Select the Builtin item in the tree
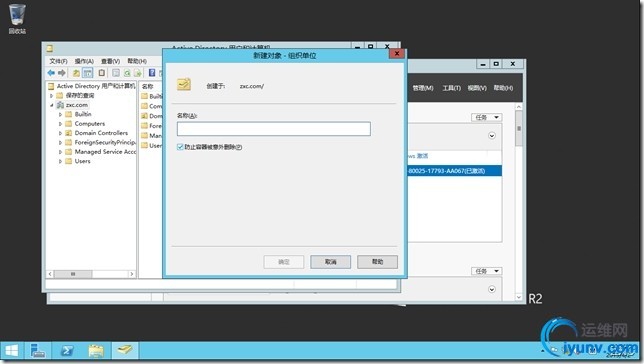This screenshot has height=364, width=644. tap(83, 114)
